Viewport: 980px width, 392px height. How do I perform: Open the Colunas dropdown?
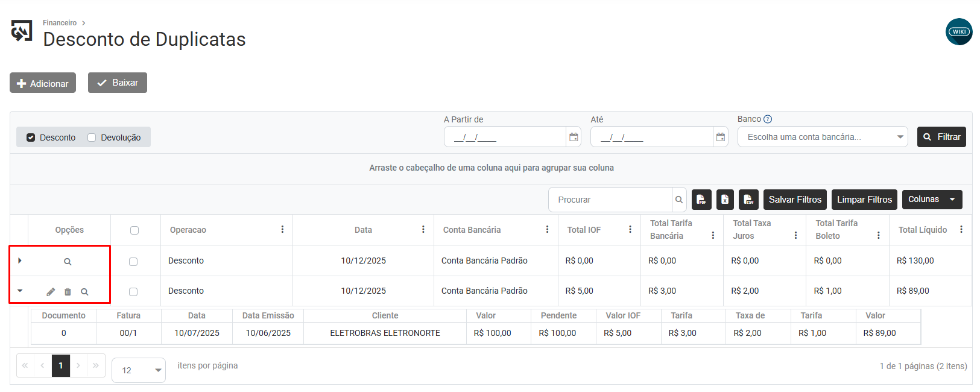931,200
